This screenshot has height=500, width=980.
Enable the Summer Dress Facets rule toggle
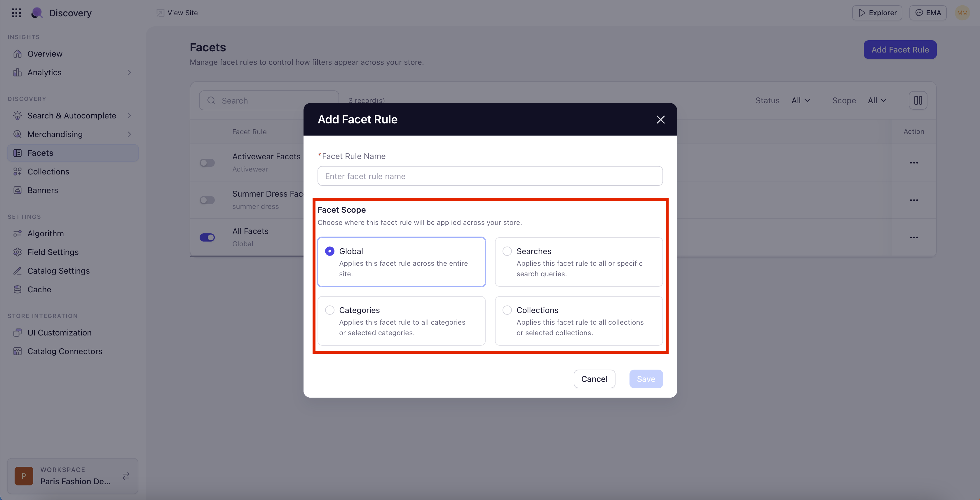207,200
